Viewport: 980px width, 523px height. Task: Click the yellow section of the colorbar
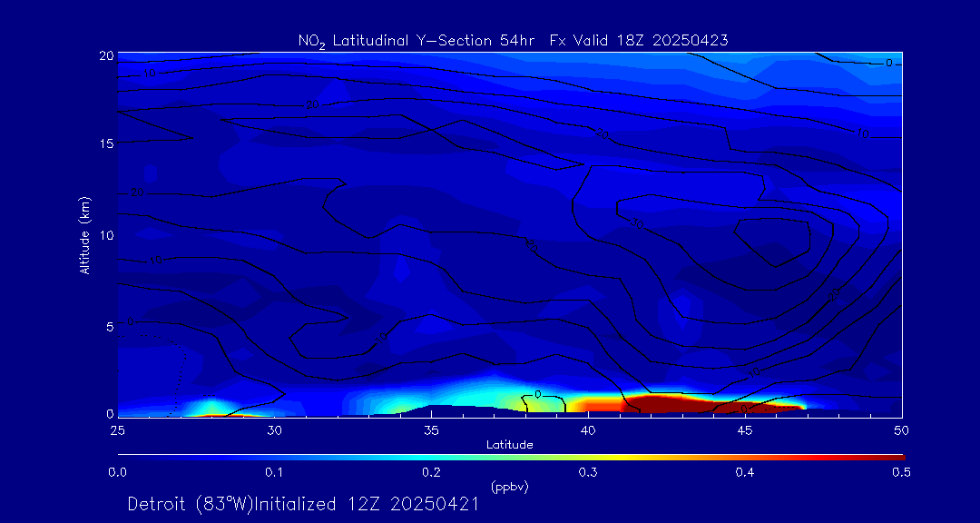(619, 458)
